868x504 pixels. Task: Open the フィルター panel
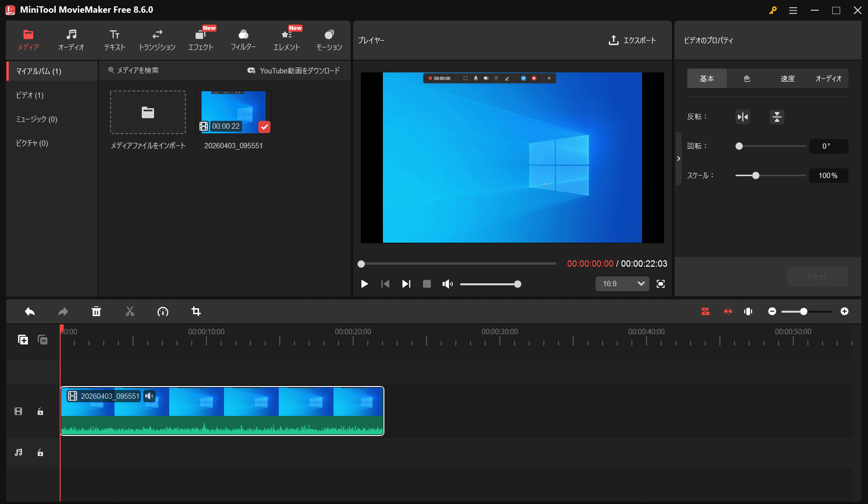pyautogui.click(x=244, y=39)
